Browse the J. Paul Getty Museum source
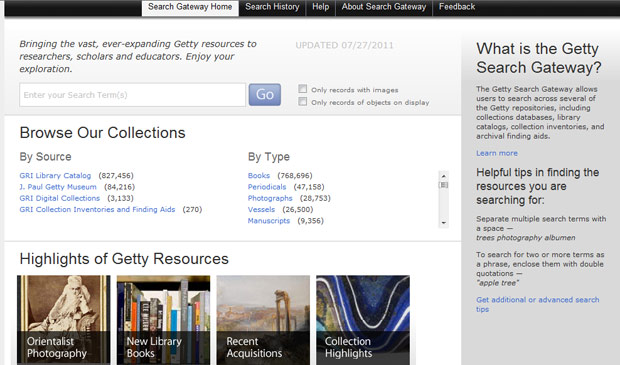 coord(58,187)
